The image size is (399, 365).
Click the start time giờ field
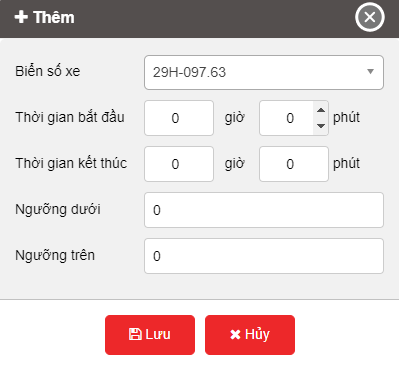pyautogui.click(x=179, y=118)
